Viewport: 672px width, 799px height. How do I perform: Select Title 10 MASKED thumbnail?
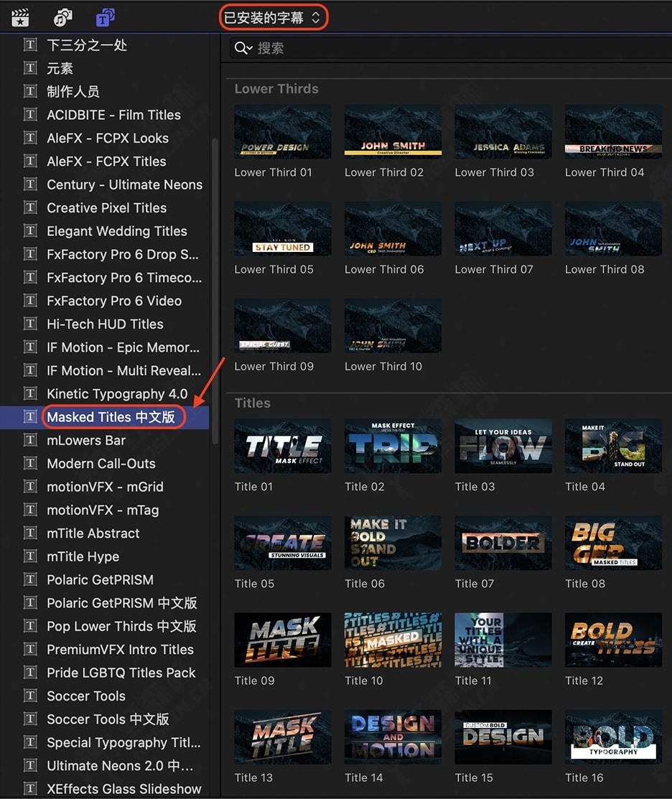coord(393,640)
